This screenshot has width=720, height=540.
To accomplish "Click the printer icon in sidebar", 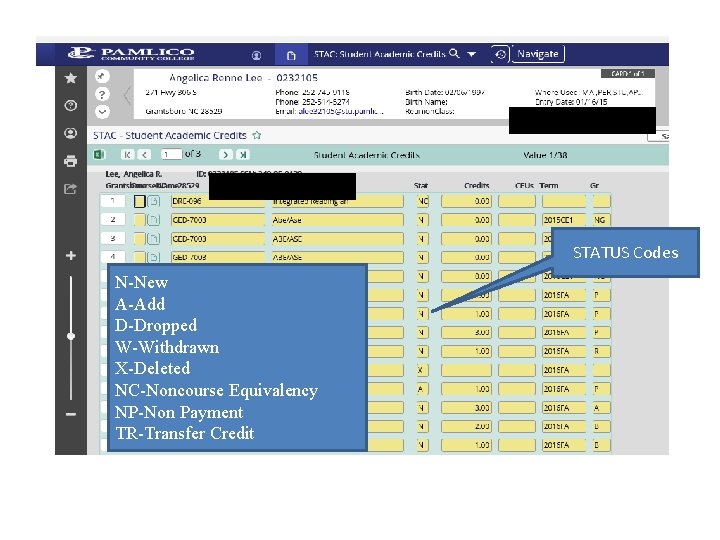I will pos(71,161).
